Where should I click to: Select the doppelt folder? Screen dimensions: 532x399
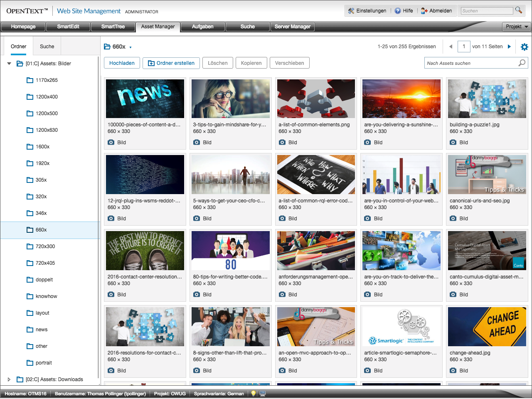tap(44, 280)
